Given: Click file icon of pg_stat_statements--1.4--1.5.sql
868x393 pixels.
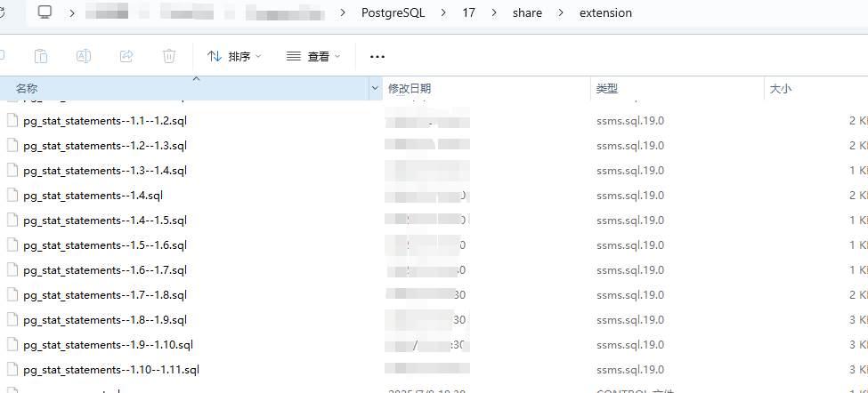Looking at the screenshot, I should [12, 220].
